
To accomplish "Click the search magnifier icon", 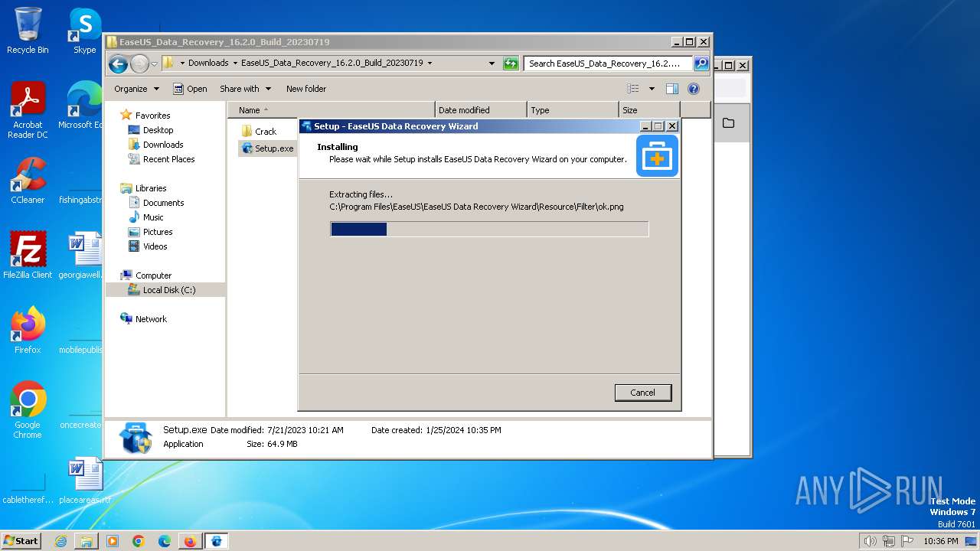I will (x=701, y=64).
